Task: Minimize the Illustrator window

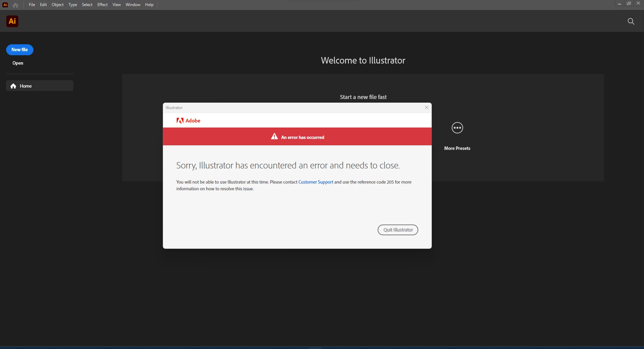Action: (619, 3)
